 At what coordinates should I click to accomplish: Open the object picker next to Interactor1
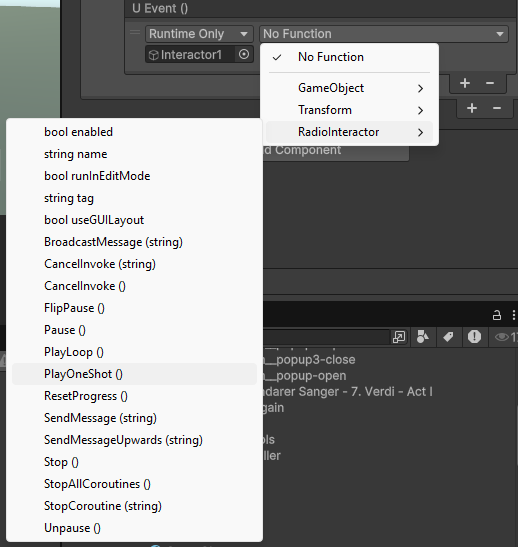(x=244, y=54)
